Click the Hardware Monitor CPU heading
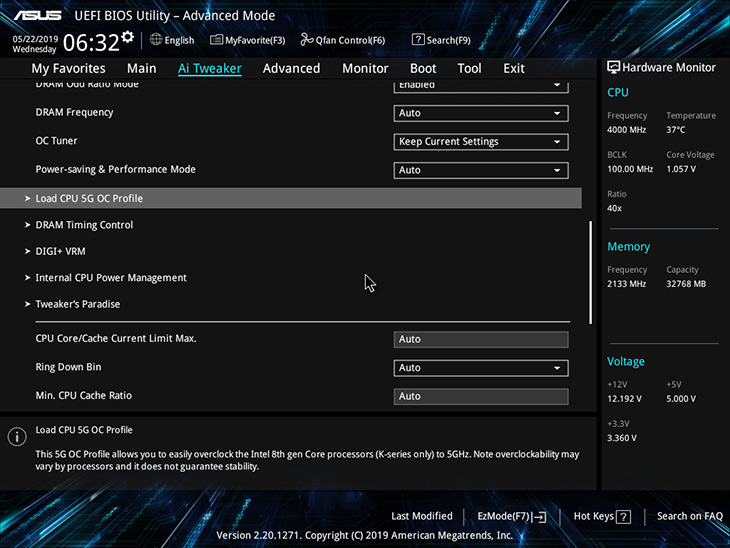Viewport: 730px width, 548px height. click(618, 92)
